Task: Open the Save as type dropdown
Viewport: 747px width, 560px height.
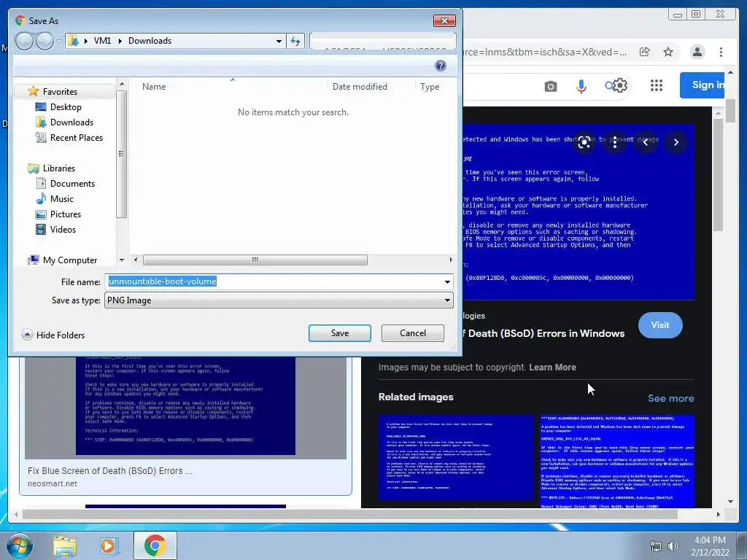Action: 279,300
